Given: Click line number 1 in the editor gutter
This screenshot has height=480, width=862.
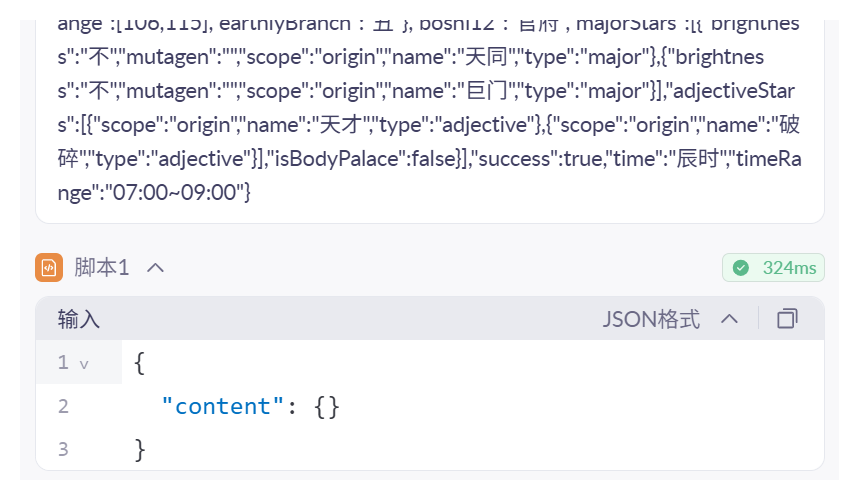Looking at the screenshot, I should [63, 363].
